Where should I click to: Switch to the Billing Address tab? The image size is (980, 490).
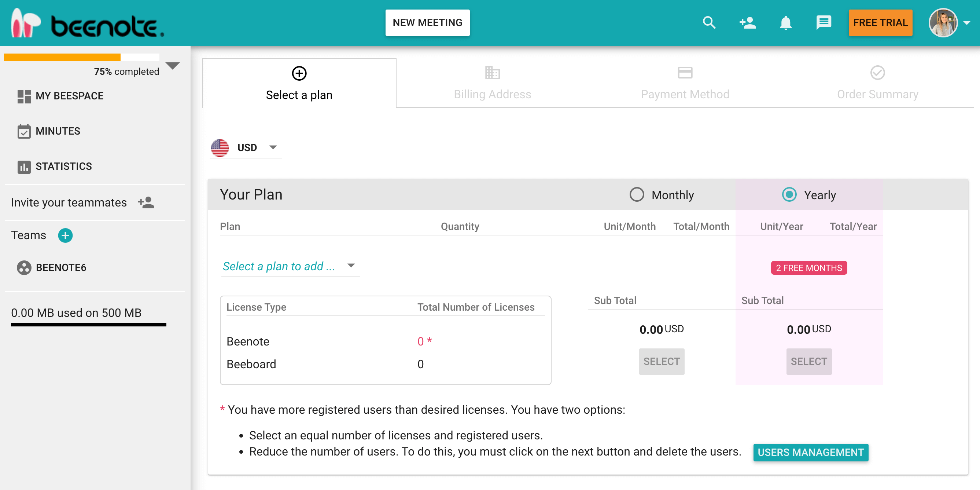[x=492, y=83]
